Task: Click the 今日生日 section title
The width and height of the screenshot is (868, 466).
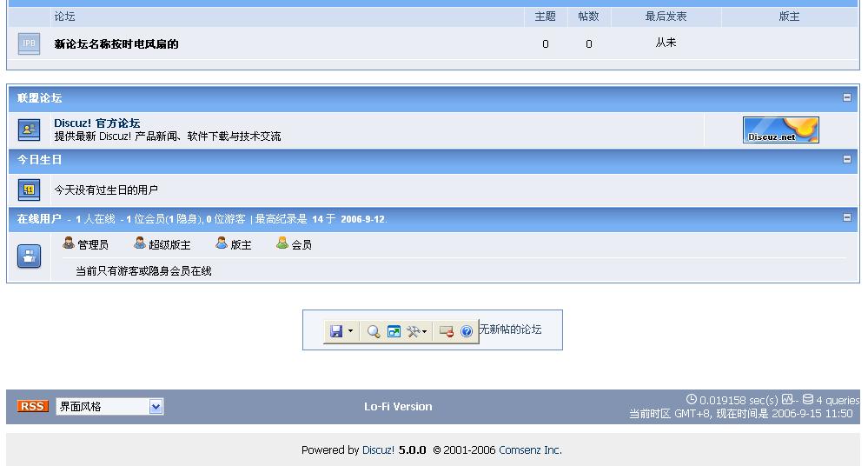Action: 39,160
